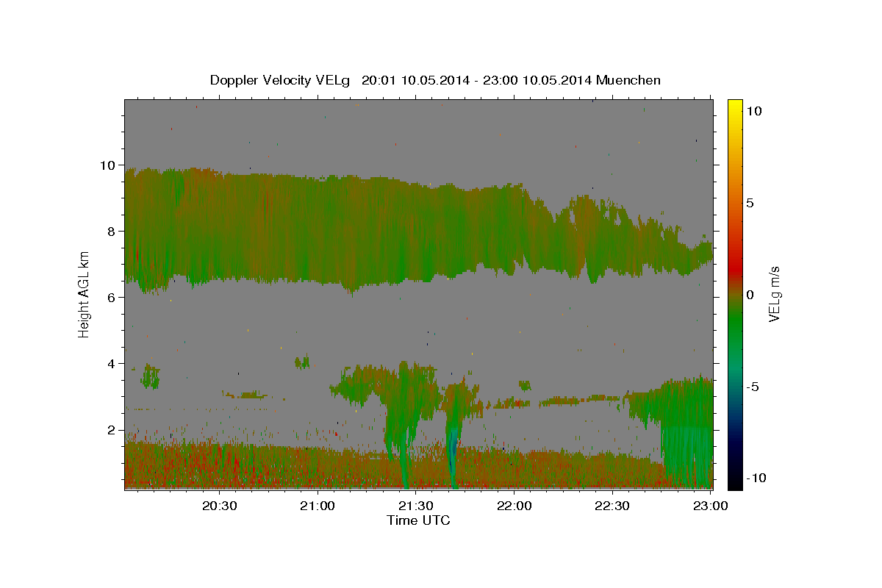Click the 21:00 time tick label
The width and height of the screenshot is (882, 588).
pos(318,506)
